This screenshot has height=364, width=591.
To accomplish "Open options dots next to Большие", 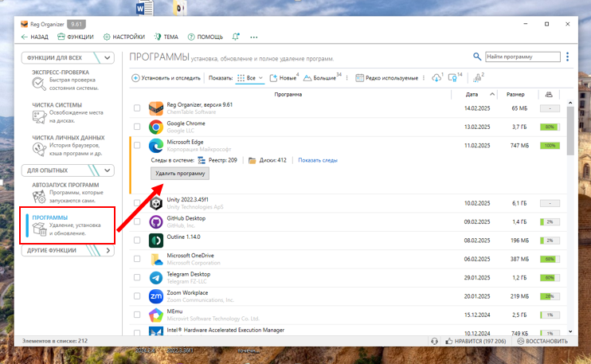I will [346, 78].
